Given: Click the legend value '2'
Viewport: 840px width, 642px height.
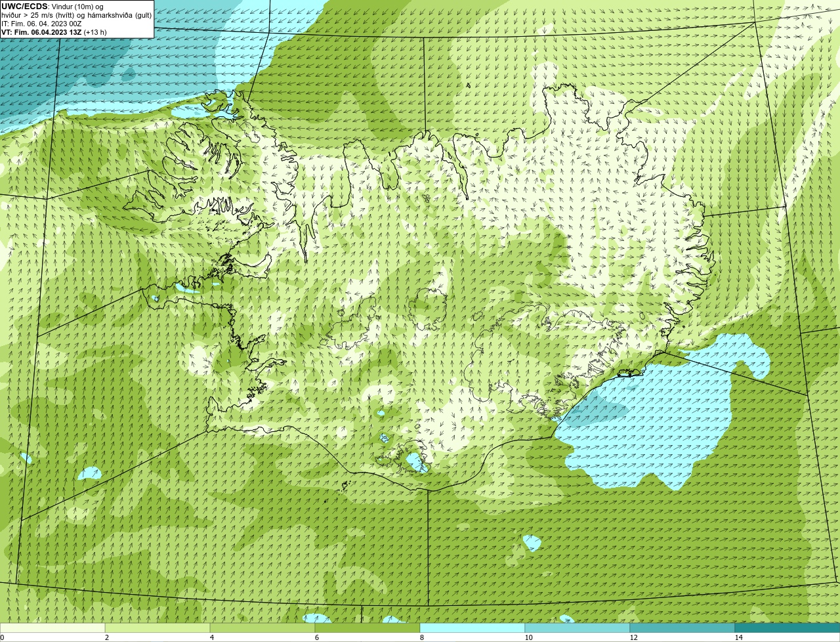Looking at the screenshot, I should [106, 637].
